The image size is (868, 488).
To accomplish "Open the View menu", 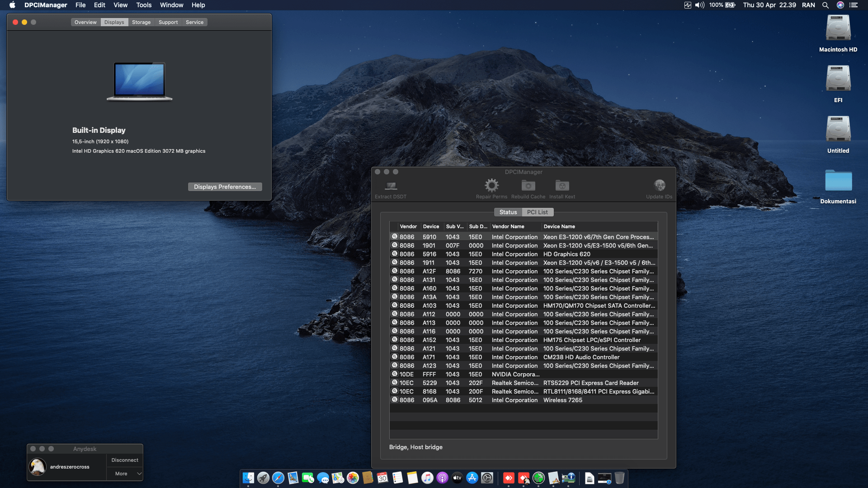I will (x=120, y=5).
